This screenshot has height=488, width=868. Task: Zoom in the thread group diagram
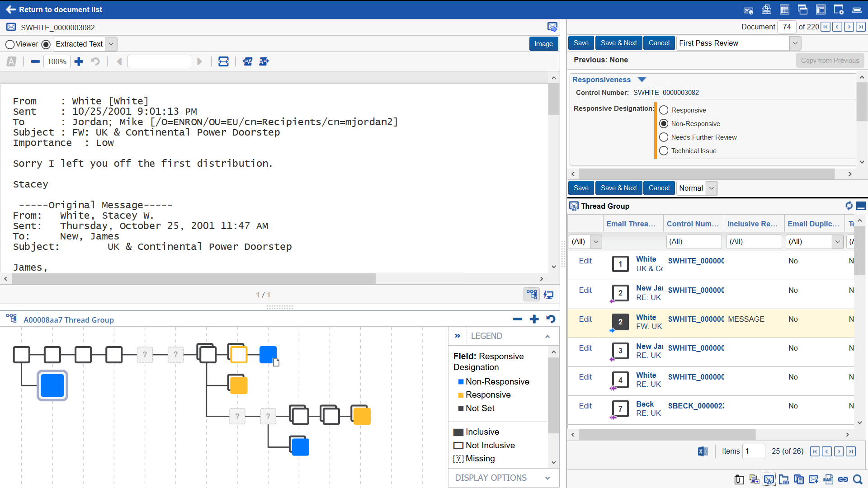coord(534,319)
